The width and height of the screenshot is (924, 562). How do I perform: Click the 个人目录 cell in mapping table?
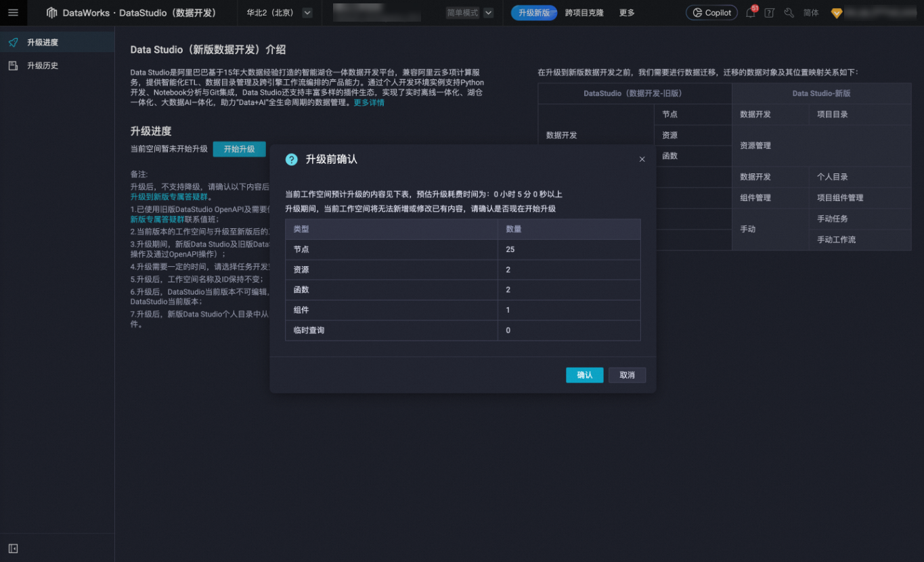click(860, 177)
